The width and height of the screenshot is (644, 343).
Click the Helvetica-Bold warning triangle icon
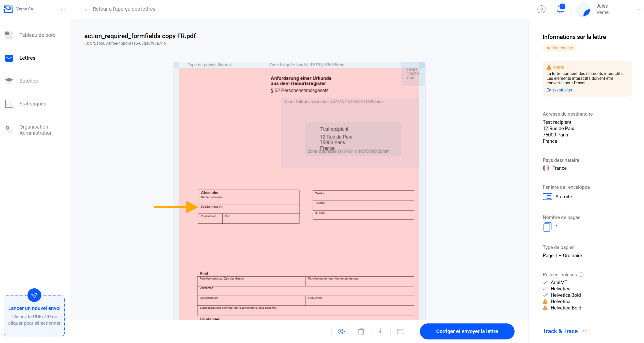coord(545,308)
